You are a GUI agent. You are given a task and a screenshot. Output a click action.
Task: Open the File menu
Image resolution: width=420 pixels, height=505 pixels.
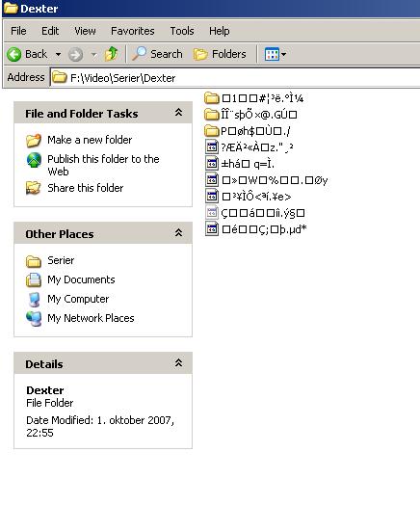pos(18,31)
